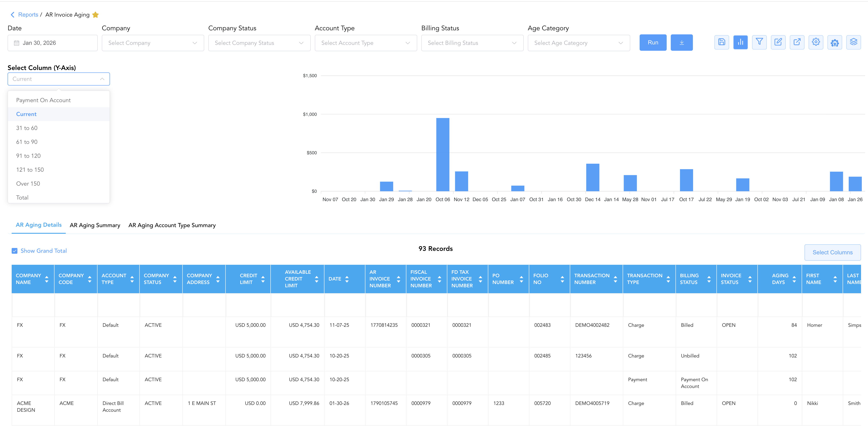
Task: Click the back chevron before Reports
Action: [x=12, y=15]
